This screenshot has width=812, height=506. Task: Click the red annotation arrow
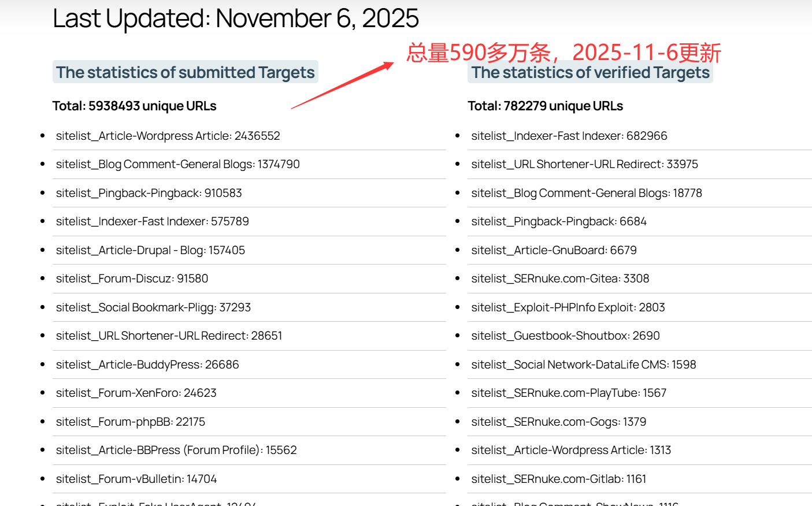click(x=342, y=85)
